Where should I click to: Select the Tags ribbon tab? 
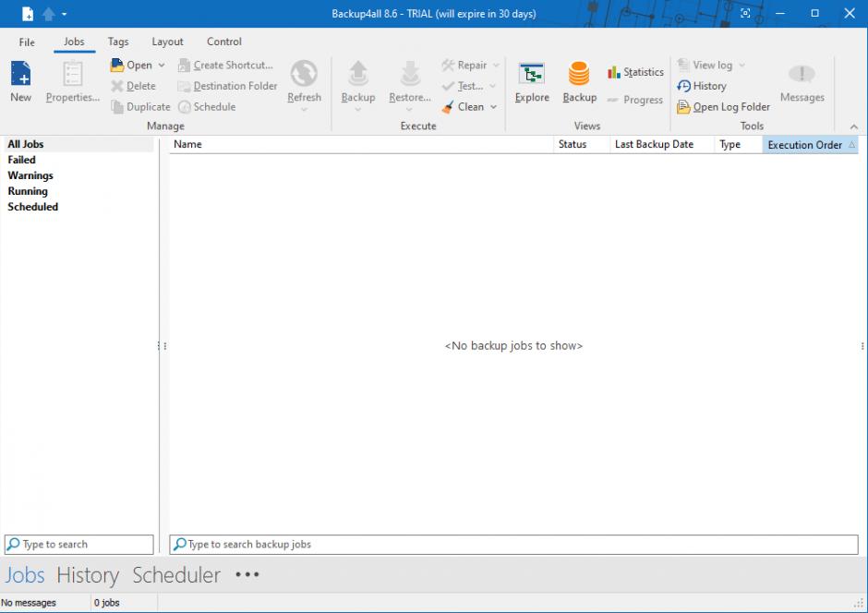click(x=118, y=42)
